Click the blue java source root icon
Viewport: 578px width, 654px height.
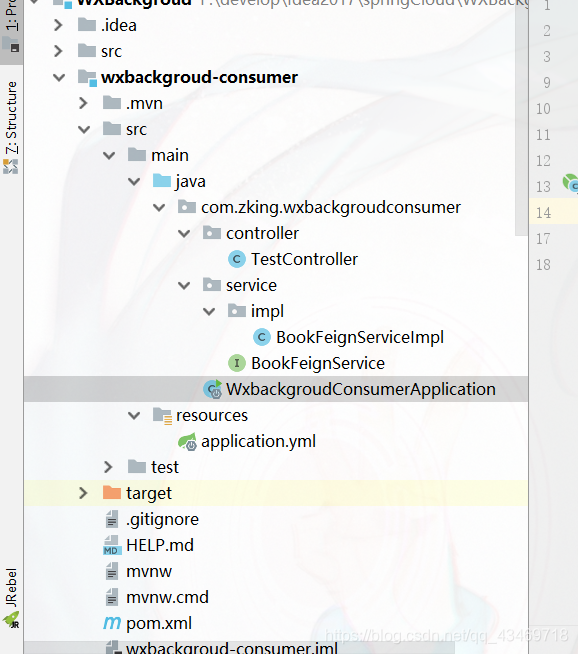[162, 181]
